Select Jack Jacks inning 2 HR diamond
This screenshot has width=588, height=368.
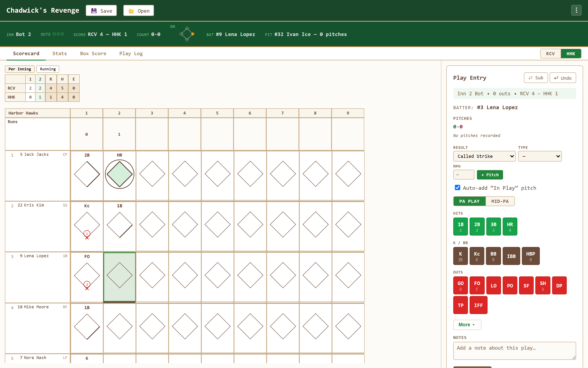[x=120, y=174]
